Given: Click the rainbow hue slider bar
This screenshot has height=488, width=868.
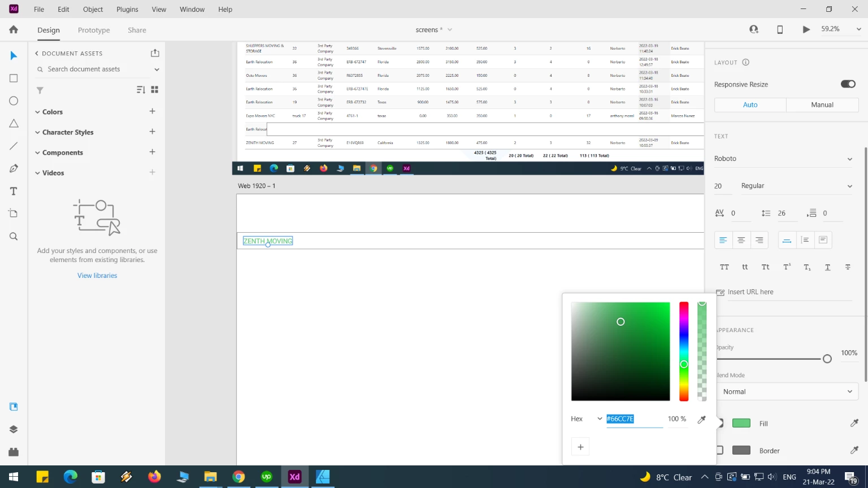Looking at the screenshot, I should point(684,351).
